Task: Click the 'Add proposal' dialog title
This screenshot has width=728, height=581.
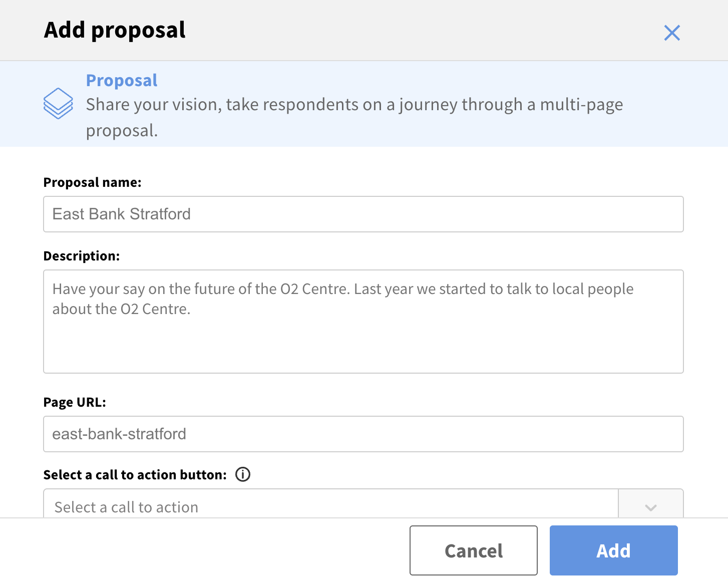Action: (115, 30)
